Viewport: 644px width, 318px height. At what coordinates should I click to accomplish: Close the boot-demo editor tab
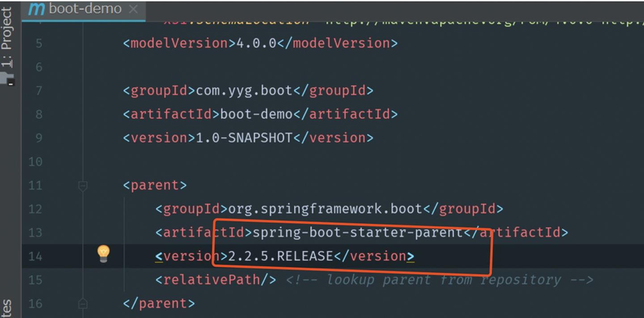pos(133,9)
